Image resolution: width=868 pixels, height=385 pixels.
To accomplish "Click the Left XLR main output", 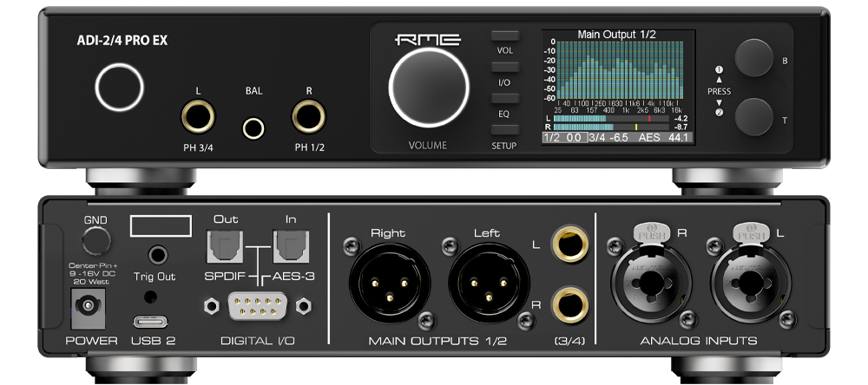I will (x=490, y=283).
